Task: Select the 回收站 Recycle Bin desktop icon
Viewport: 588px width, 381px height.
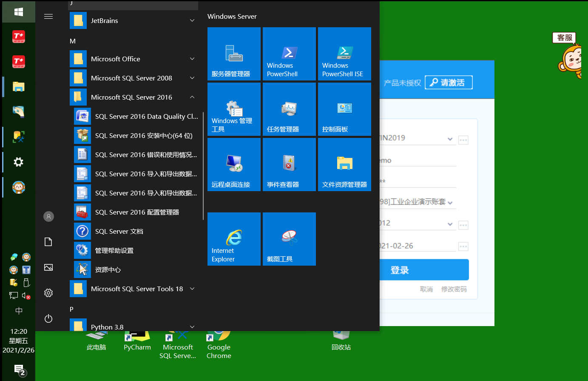Action: [x=341, y=342]
